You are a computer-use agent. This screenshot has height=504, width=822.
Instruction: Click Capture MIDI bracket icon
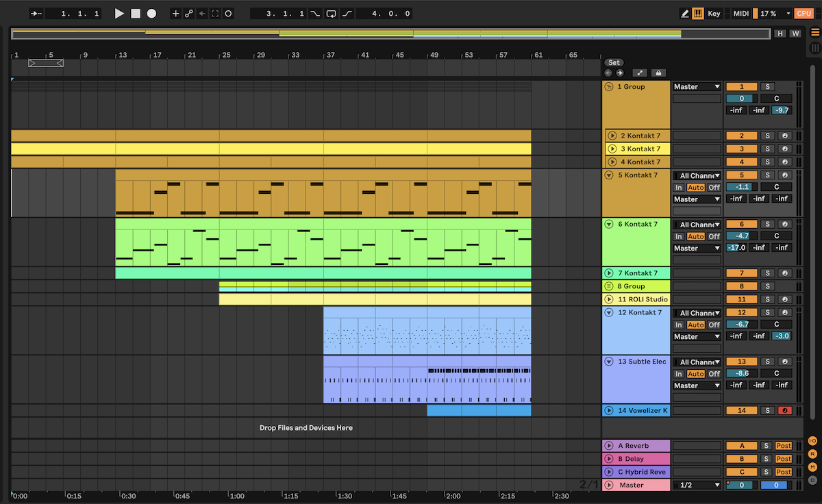pos(215,13)
